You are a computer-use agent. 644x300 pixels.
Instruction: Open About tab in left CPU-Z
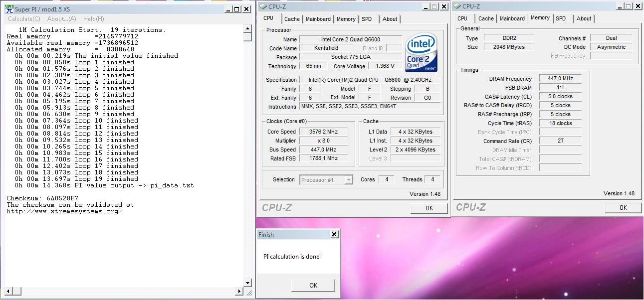[390, 19]
